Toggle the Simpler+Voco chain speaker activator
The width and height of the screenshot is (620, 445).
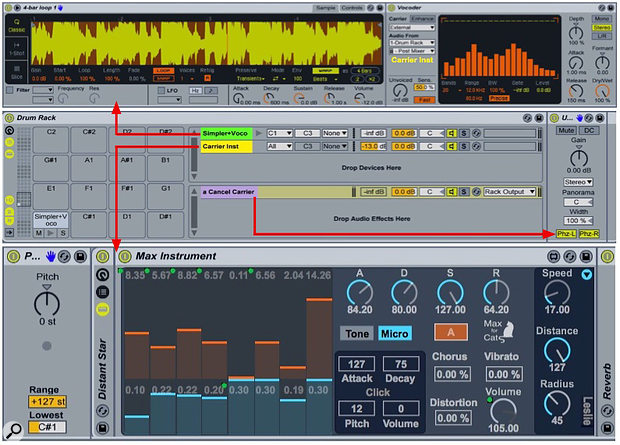point(451,133)
